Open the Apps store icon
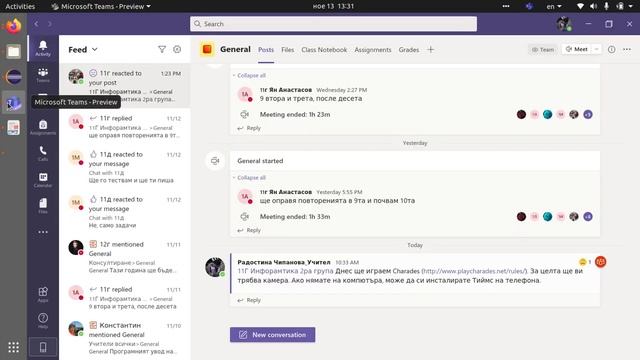Viewport: 640px width, 360px height. [x=43, y=294]
